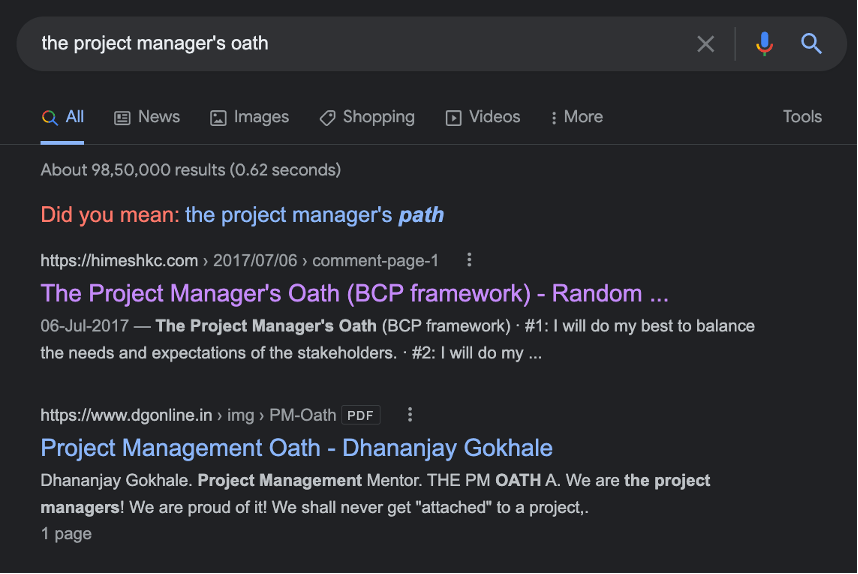Select the All results tab
Image resolution: width=858 pixels, height=574 pixels.
pos(63,117)
